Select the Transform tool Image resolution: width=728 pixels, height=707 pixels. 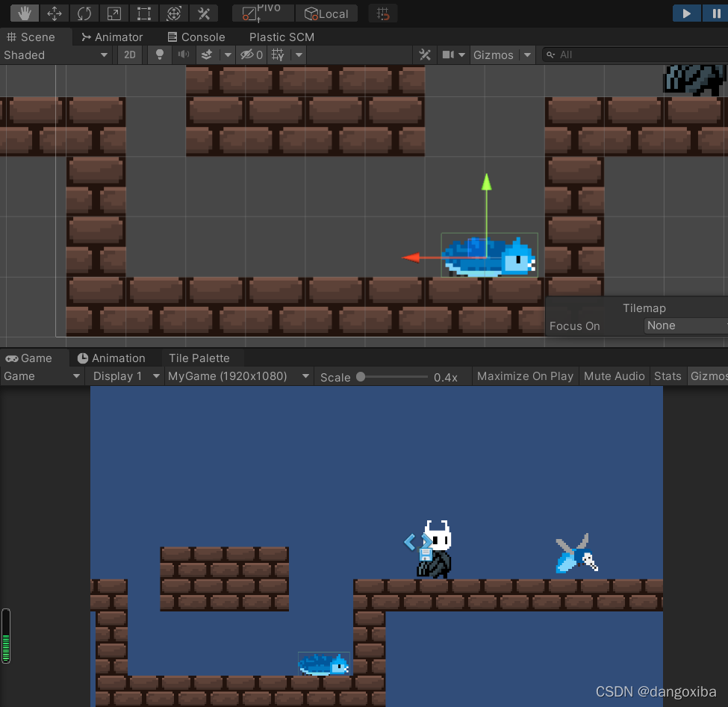click(x=174, y=13)
